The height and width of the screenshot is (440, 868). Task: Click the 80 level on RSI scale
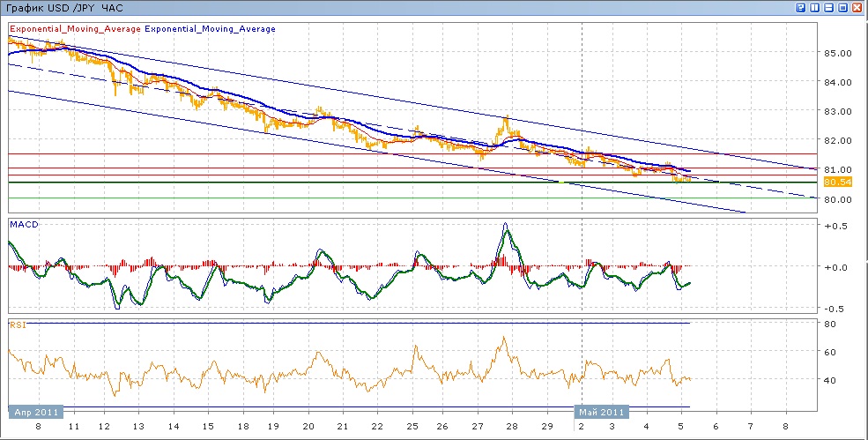829,324
